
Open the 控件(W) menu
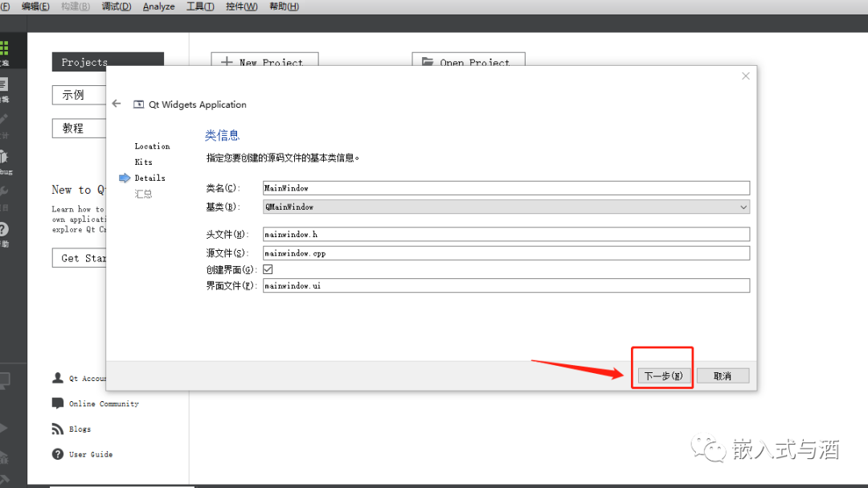click(241, 6)
